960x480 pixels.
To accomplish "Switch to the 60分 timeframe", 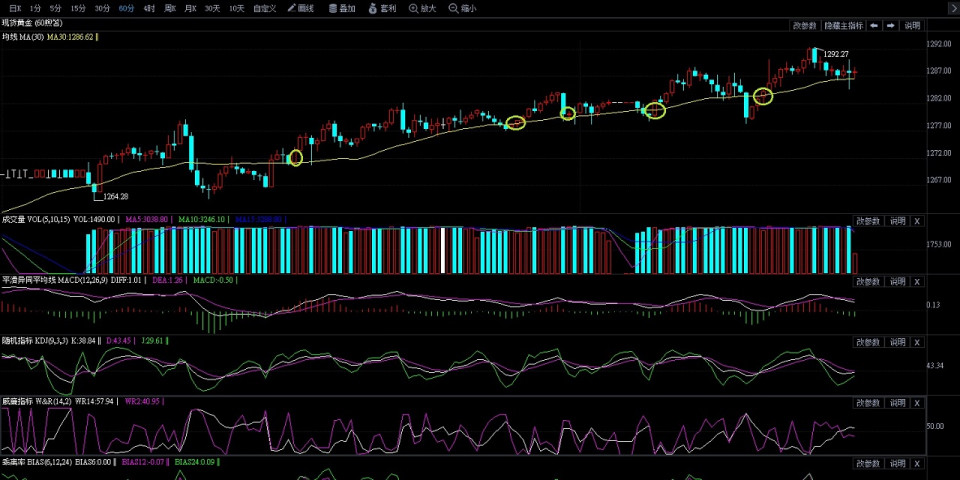I will [126, 8].
